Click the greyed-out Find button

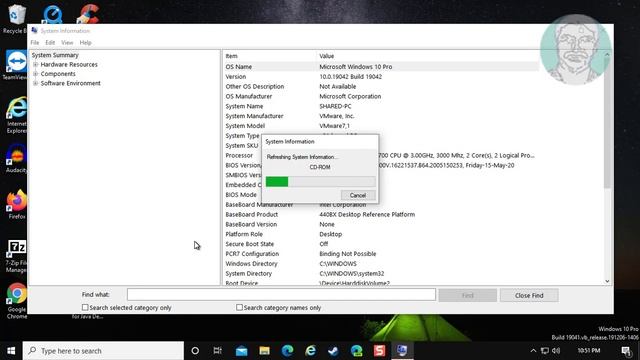[468, 295]
